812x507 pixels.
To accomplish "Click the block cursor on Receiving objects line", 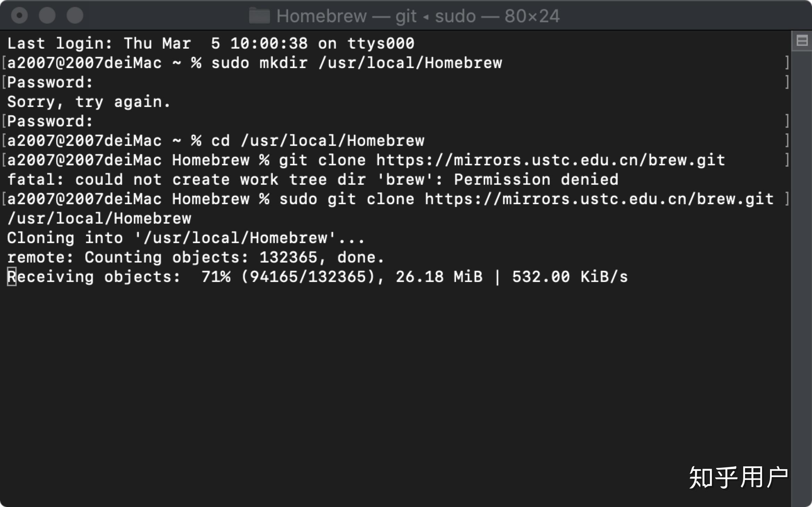I will click(x=12, y=277).
